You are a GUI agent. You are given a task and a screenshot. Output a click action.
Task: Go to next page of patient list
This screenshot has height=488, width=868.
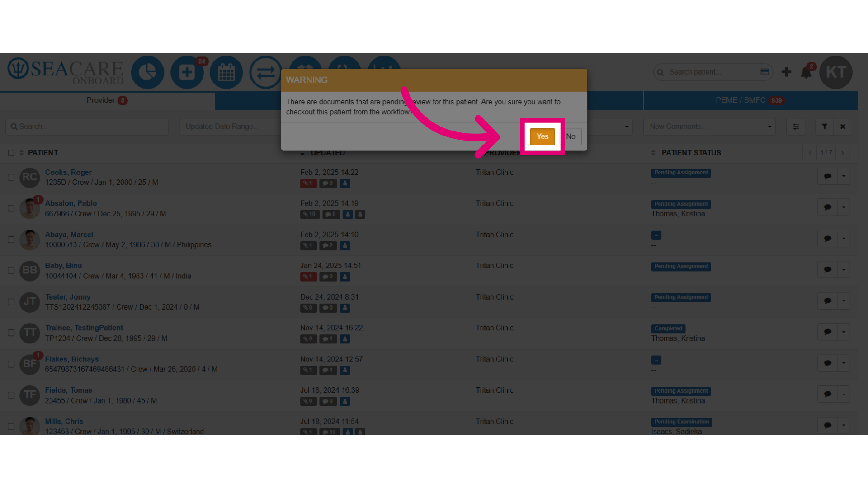pyautogui.click(x=843, y=153)
